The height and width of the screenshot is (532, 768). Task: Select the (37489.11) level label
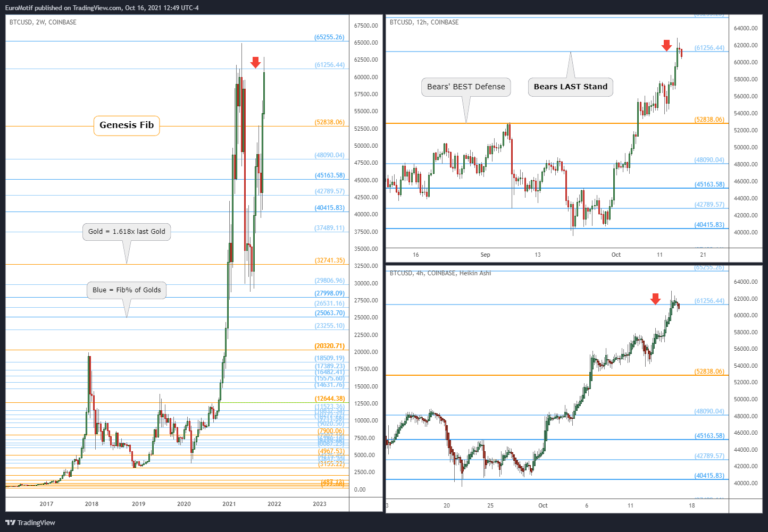point(330,228)
